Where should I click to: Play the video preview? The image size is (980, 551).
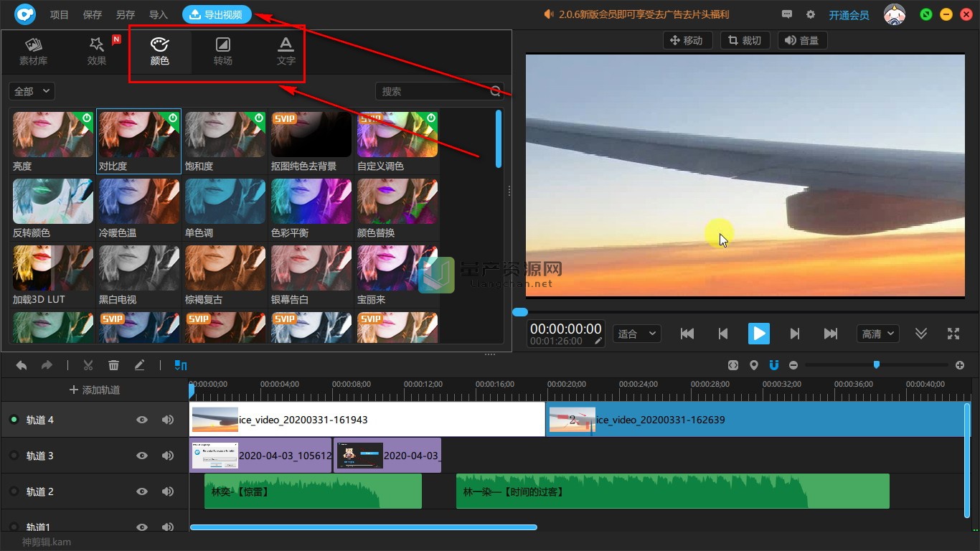[x=758, y=334]
